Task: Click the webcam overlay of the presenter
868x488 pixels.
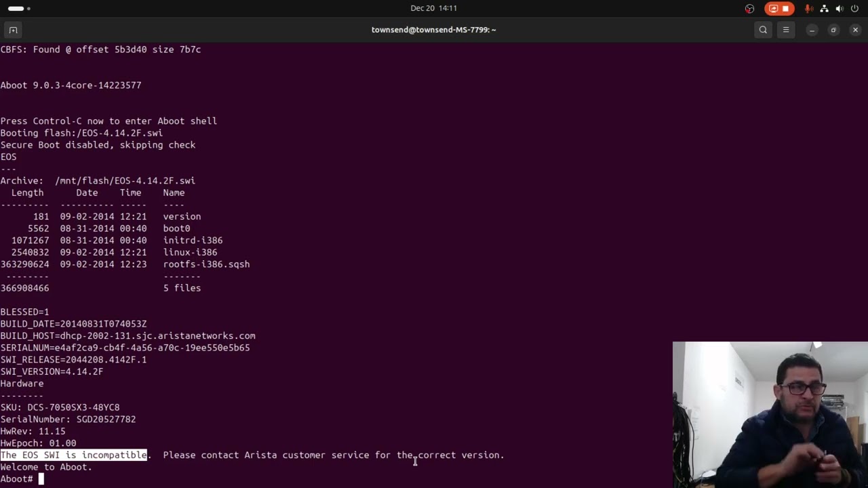Action: [x=770, y=415]
